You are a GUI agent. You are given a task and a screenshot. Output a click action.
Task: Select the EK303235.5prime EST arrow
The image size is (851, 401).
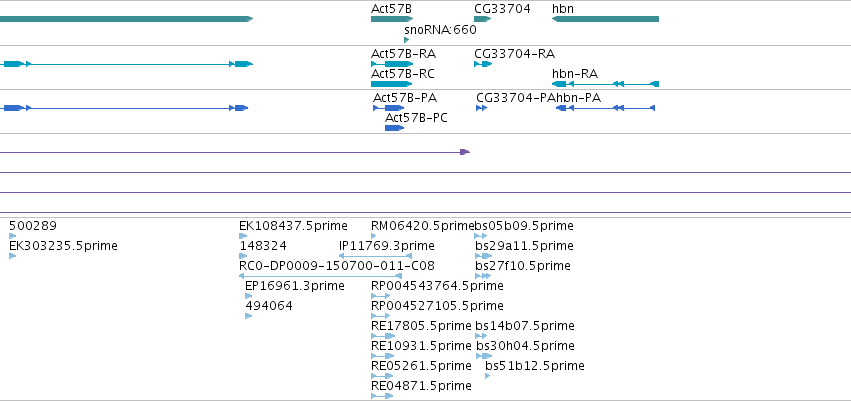[12, 256]
